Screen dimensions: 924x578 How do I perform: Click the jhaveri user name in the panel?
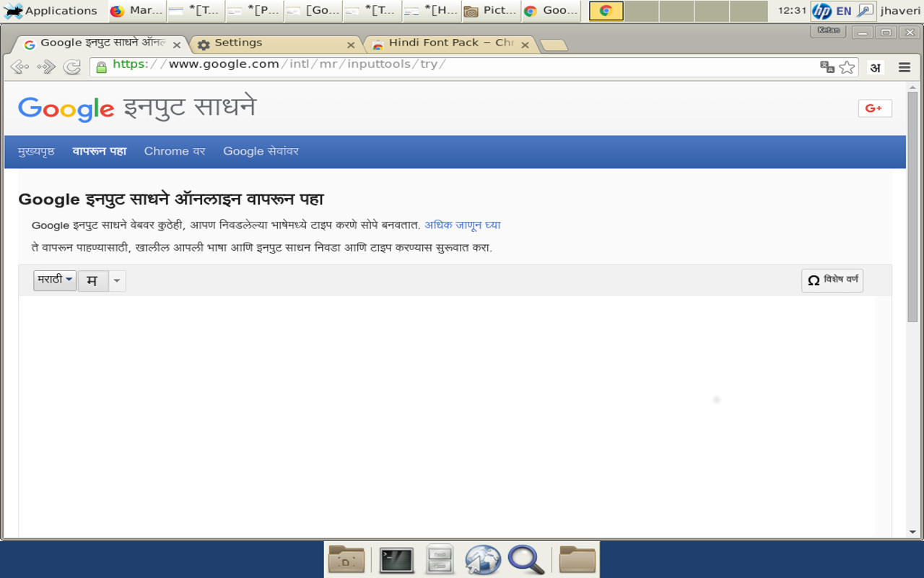pos(901,11)
